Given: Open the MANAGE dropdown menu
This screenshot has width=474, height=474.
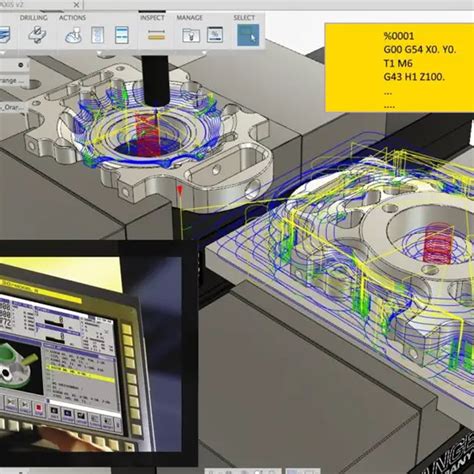Looking at the screenshot, I should tap(189, 18).
